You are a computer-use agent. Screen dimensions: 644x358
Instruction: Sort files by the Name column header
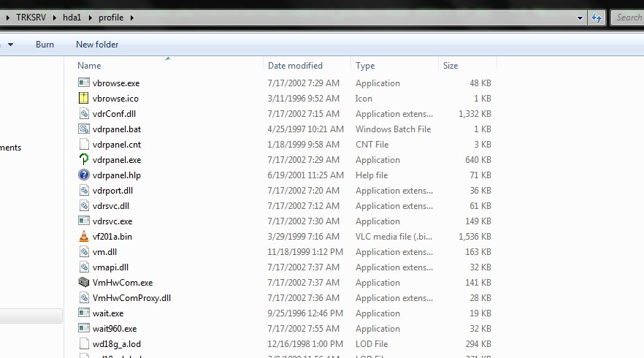tap(89, 66)
